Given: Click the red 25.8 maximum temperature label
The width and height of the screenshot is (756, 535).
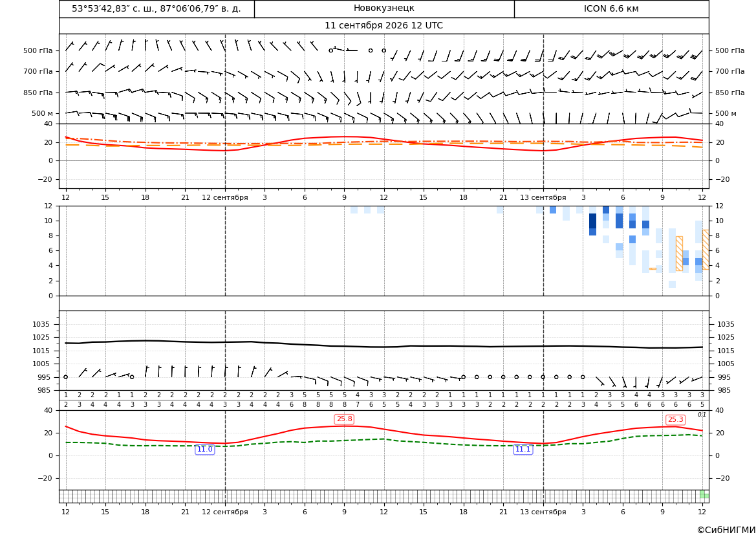Looking at the screenshot, I should pyautogui.click(x=344, y=419).
